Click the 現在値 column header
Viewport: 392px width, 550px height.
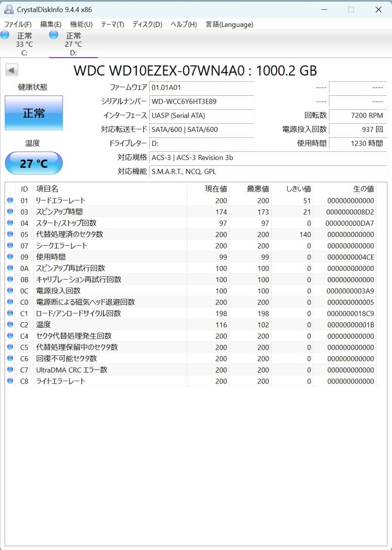pos(208,189)
